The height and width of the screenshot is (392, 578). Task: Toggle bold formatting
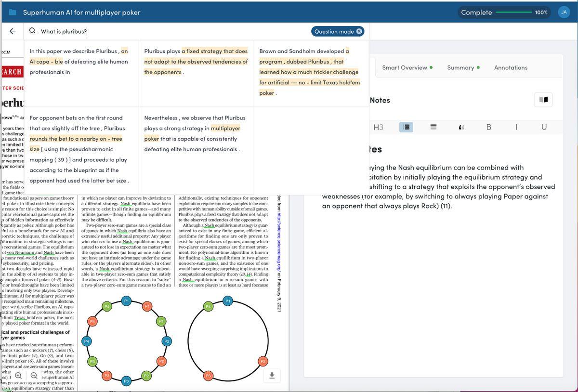coord(489,127)
